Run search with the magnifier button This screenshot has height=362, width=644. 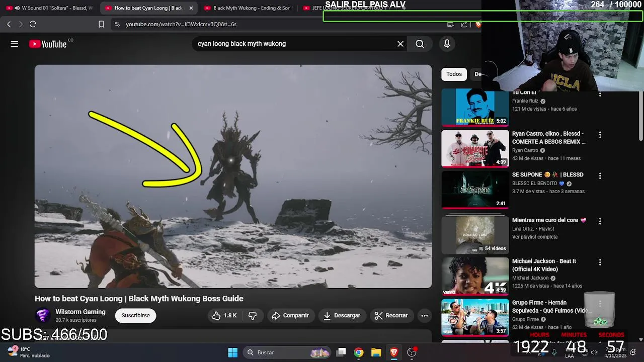click(x=420, y=44)
